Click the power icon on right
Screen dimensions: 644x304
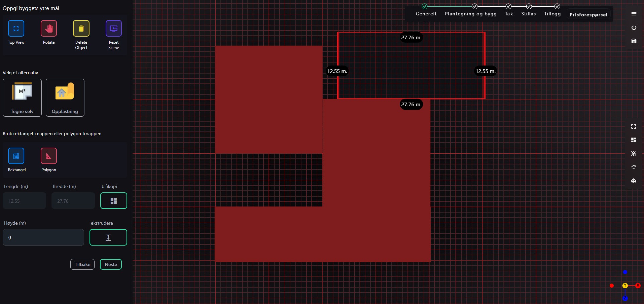point(634,28)
